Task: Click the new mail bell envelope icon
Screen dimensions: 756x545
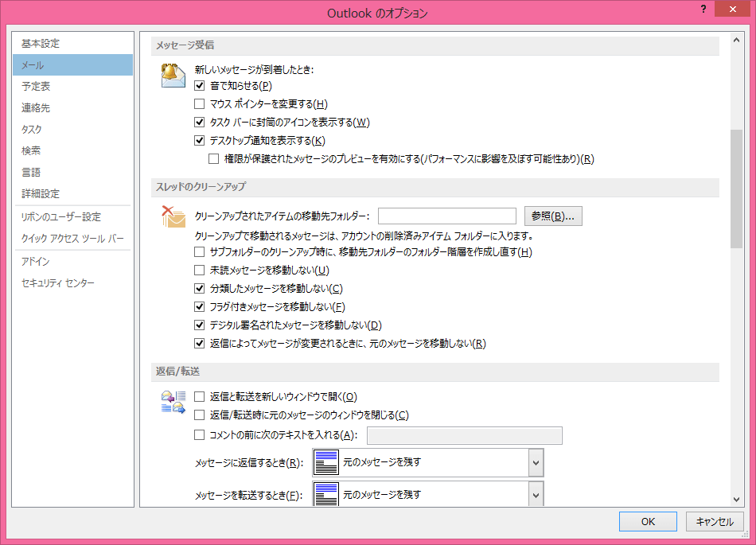Action: pos(173,76)
